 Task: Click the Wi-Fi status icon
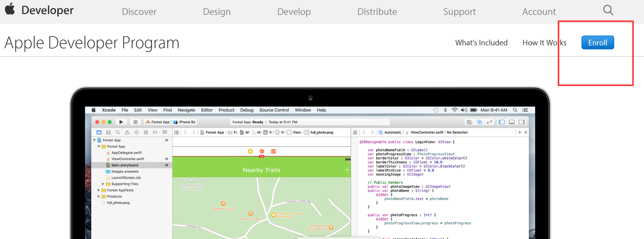pyautogui.click(x=455, y=110)
